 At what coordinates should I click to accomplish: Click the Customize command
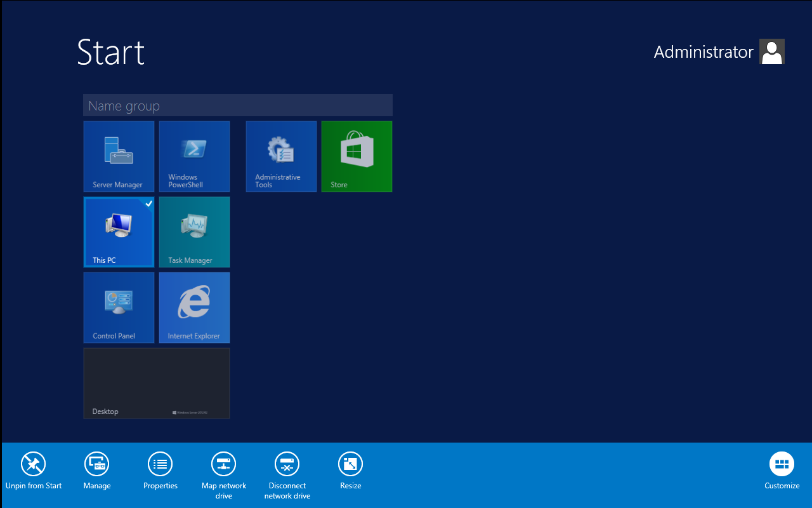click(x=782, y=470)
